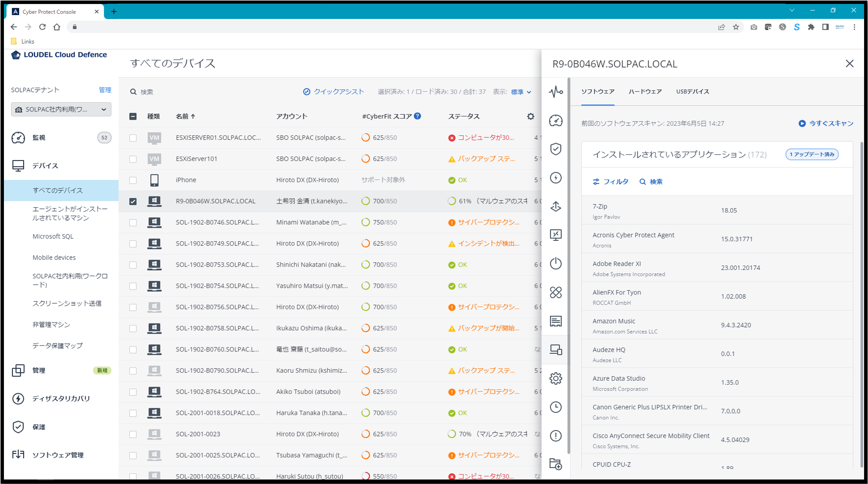Image resolution: width=868 pixels, height=484 pixels.
Task: Check the SOL-2001-0018 row checkbox
Action: click(x=133, y=413)
